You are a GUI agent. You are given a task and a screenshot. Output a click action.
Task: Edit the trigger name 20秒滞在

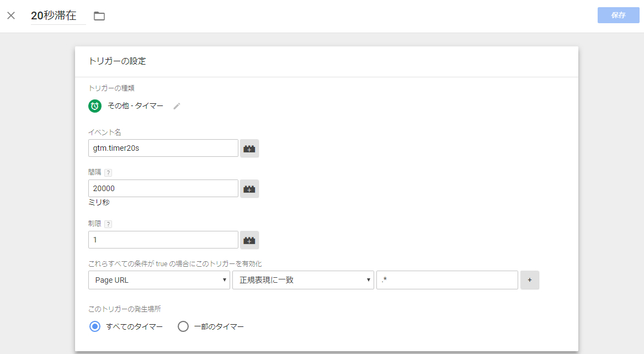click(58, 15)
